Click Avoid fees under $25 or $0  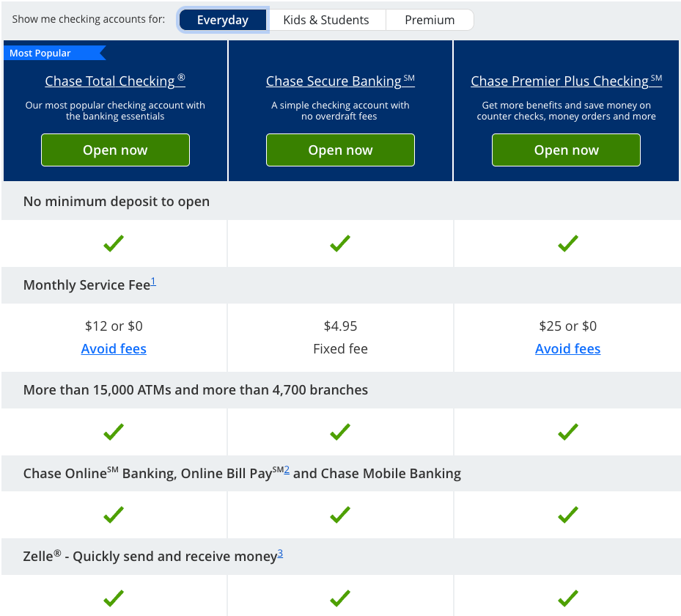[567, 349]
